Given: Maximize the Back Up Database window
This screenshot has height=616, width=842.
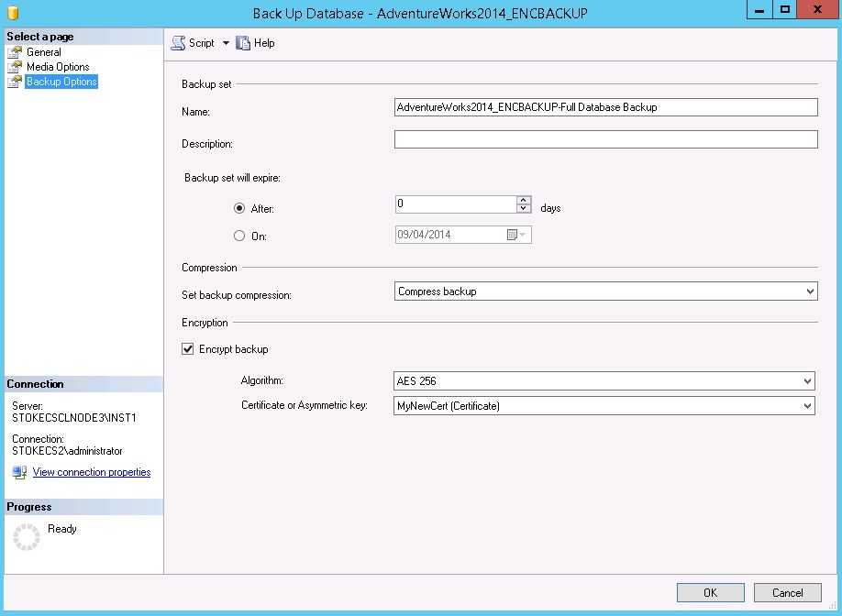Looking at the screenshot, I should pos(785,10).
